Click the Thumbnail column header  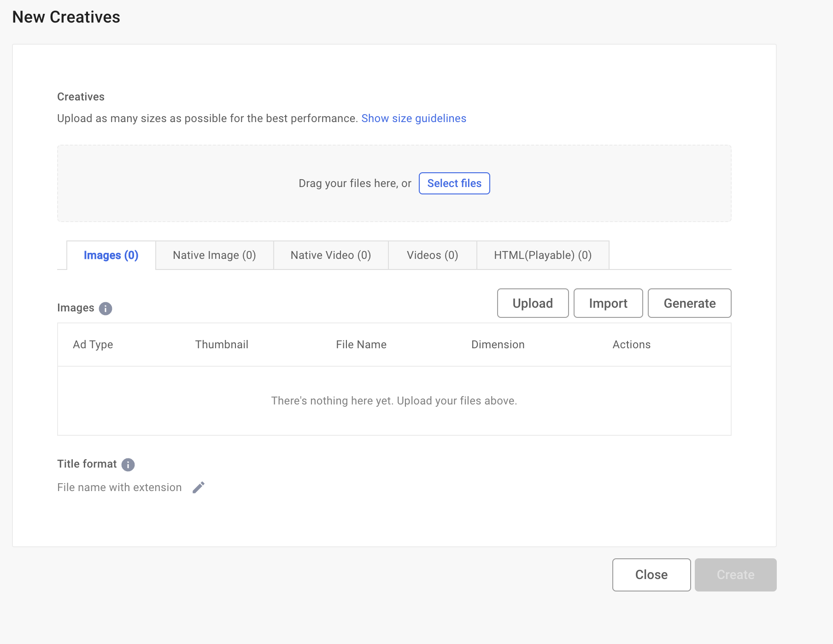point(222,345)
